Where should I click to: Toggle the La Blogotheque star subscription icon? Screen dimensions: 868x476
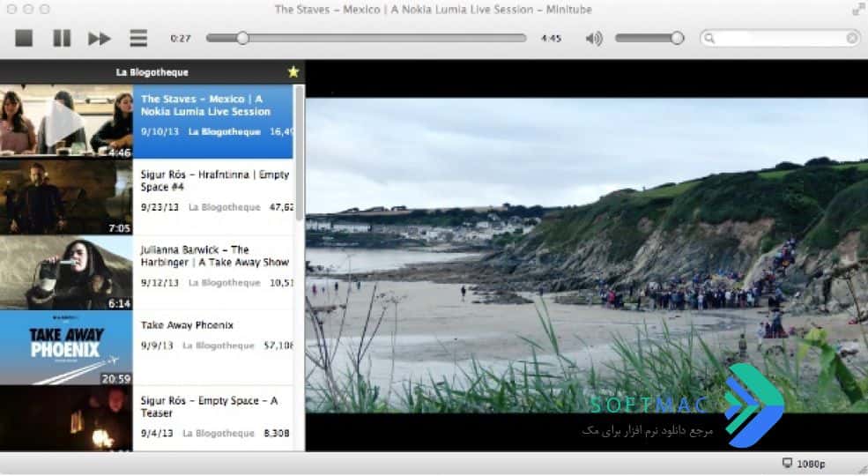[x=293, y=72]
